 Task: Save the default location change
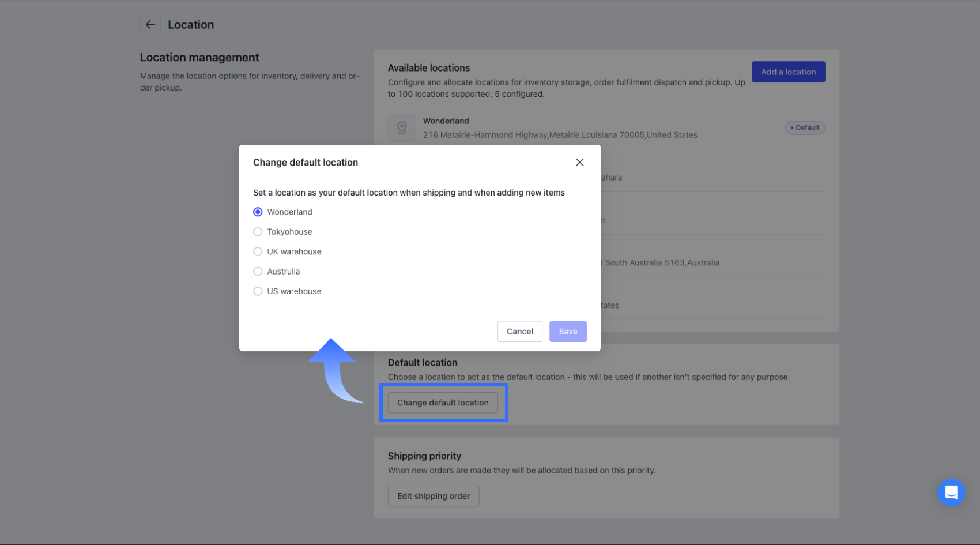(567, 332)
